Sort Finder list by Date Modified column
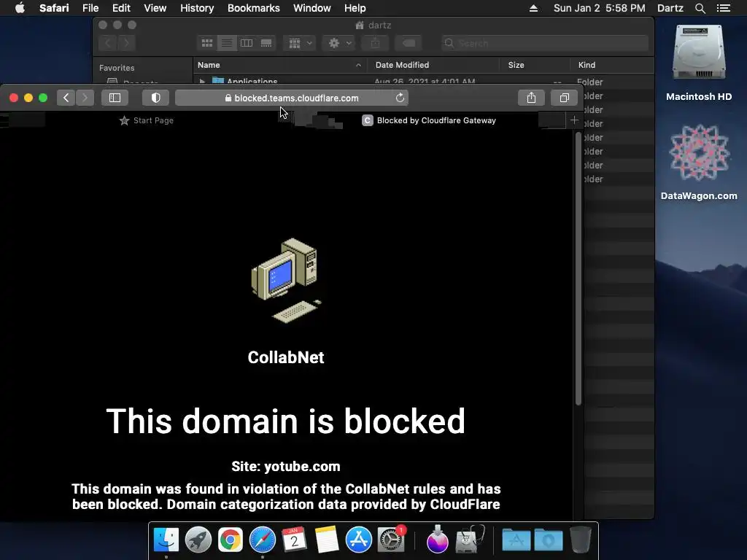Viewport: 747px width, 560px height. [433, 65]
